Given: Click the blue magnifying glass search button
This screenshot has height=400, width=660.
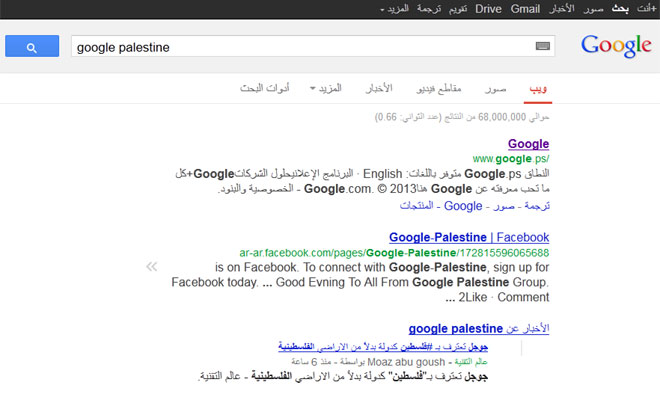Looking at the screenshot, I should pyautogui.click(x=31, y=47).
